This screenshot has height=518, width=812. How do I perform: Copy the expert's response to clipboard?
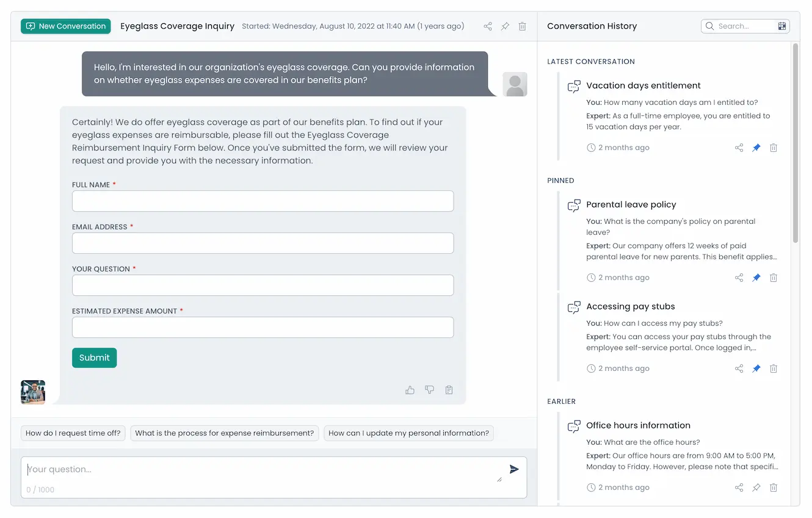(449, 389)
